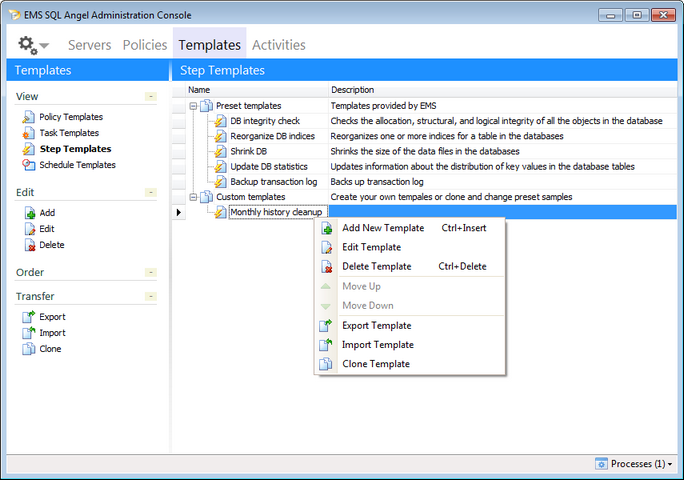Image resolution: width=684 pixels, height=480 pixels.
Task: Click Policy Templates icon in View panel
Action: pos(28,117)
